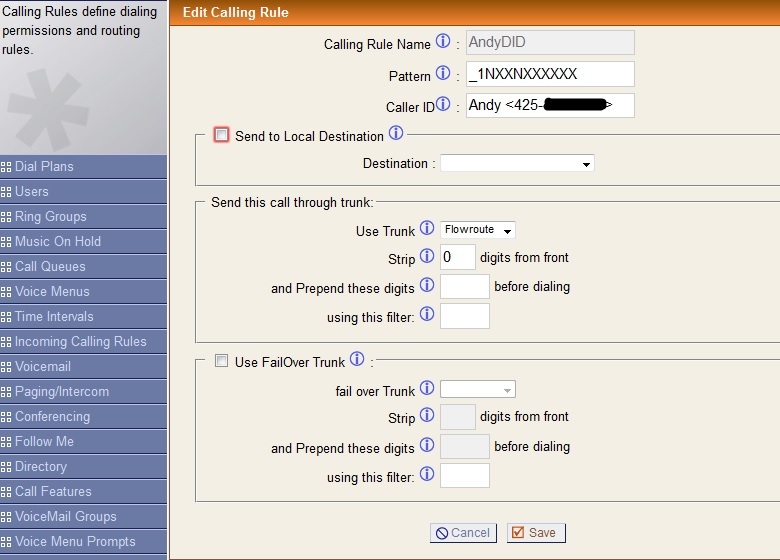Click info icon next to Caller ID
The width and height of the screenshot is (780, 560).
(443, 104)
